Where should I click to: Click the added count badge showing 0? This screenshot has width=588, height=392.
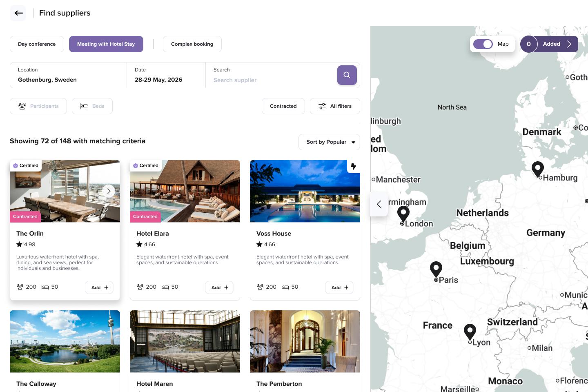coord(529,44)
